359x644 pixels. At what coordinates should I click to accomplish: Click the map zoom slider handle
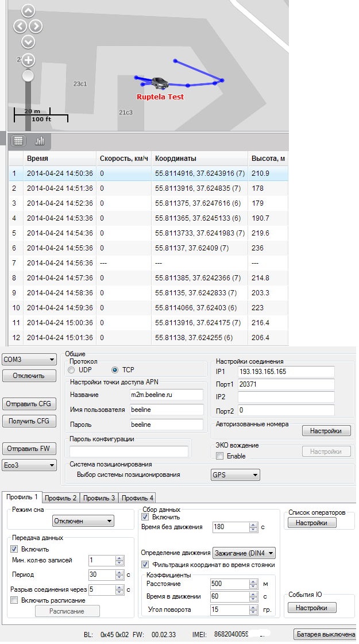(x=28, y=76)
